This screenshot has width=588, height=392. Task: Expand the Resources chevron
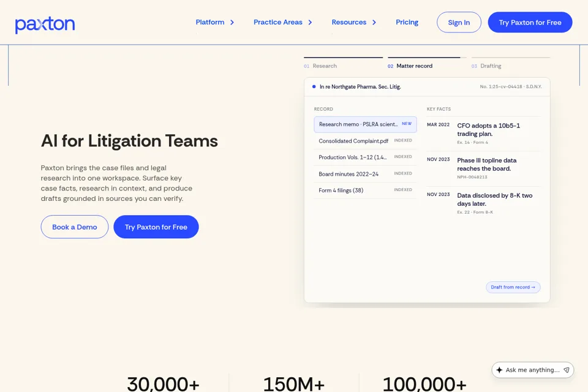tap(374, 23)
